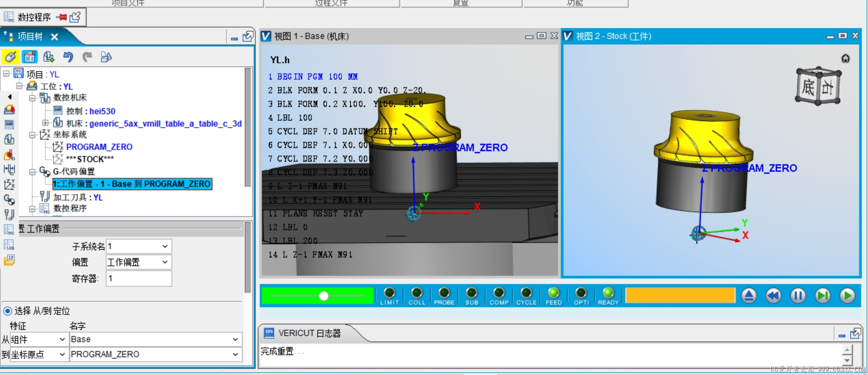Viewport: 868px width, 375px height.
Task: Click the float icon on VERICUT logger panel
Action: 855,334
